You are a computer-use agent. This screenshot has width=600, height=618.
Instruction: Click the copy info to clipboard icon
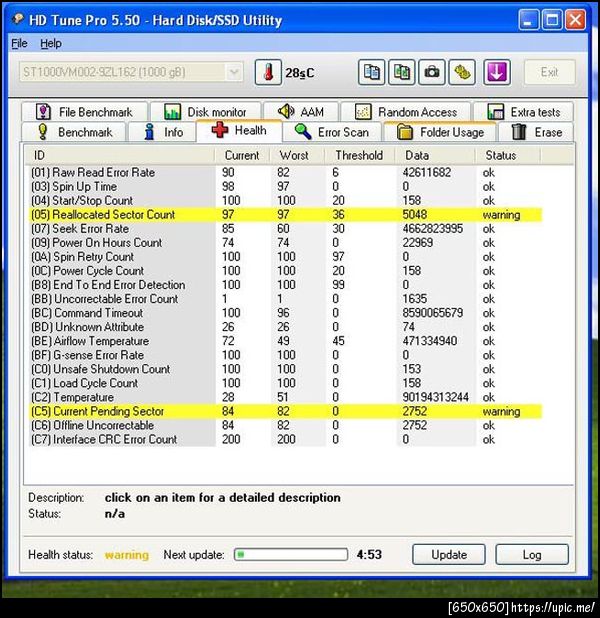(x=371, y=73)
